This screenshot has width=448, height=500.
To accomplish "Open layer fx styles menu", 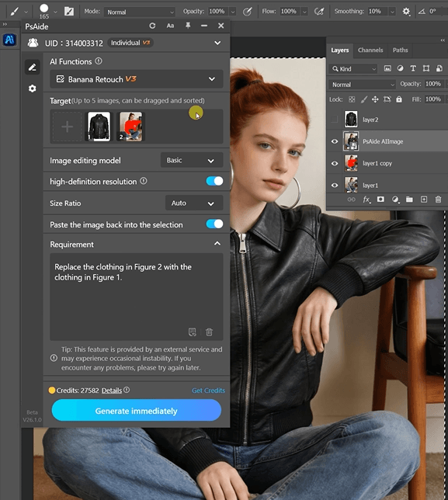I will click(x=366, y=200).
